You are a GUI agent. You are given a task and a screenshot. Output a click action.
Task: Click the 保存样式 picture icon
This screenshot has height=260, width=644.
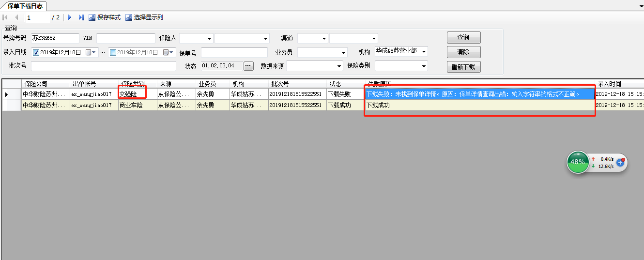(x=92, y=17)
